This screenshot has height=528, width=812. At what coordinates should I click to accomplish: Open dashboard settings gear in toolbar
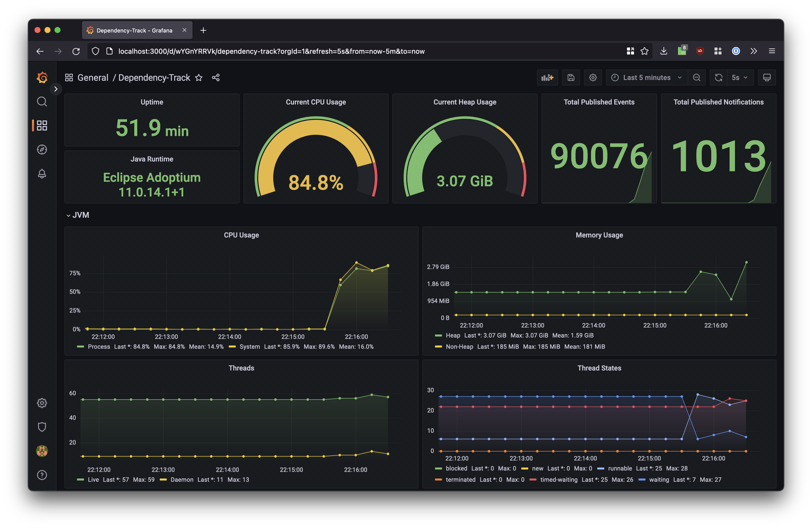593,78
